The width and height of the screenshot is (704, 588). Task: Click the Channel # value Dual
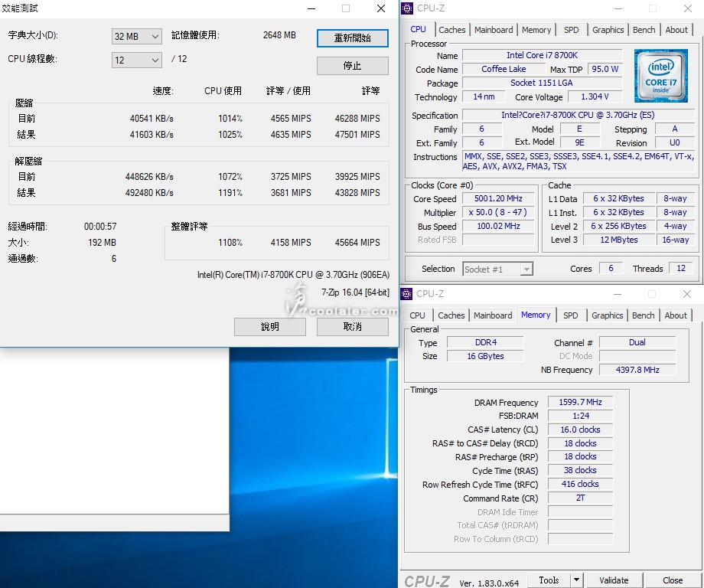[637, 342]
